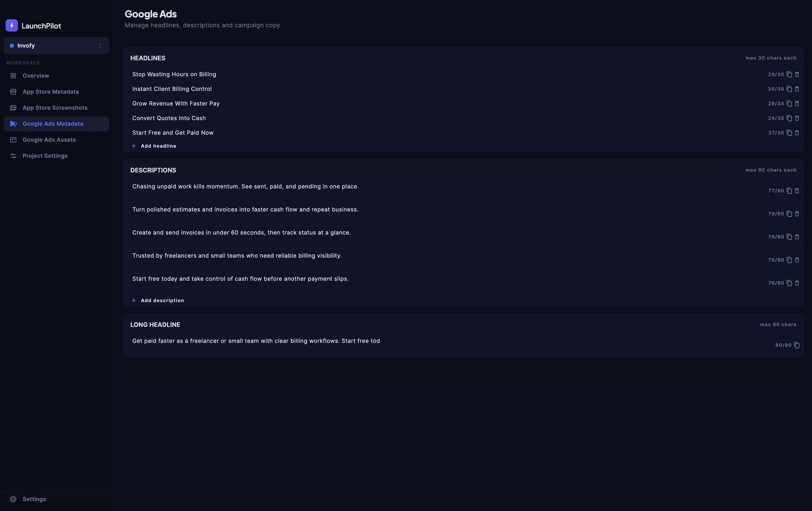
Task: Copy the 'Start Free and Get Paid Now' headline
Action: point(789,133)
